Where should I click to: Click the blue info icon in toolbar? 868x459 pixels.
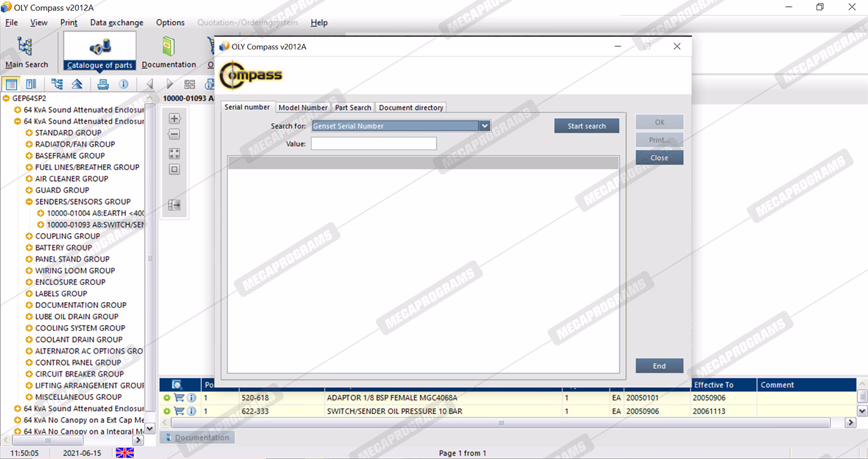(x=124, y=84)
